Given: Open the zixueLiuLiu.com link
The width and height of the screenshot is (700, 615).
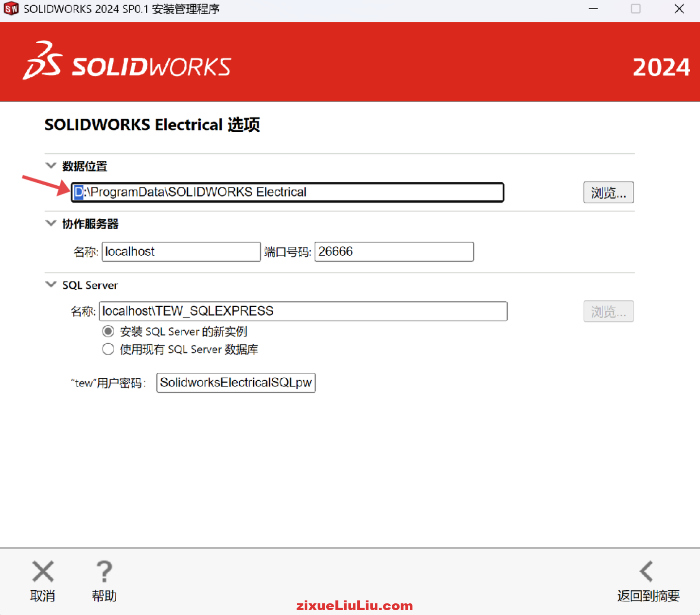Looking at the screenshot, I should tap(354, 606).
